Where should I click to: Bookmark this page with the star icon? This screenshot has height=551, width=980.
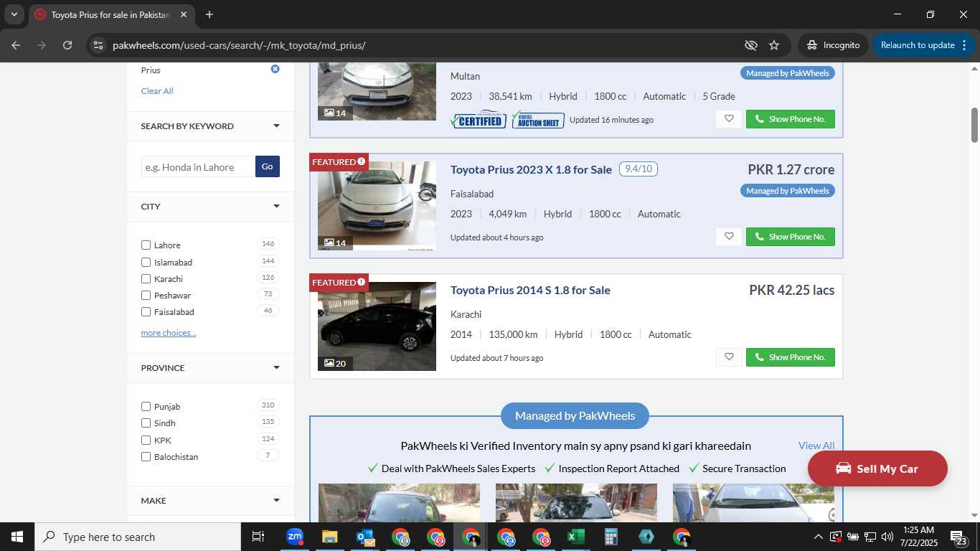click(x=774, y=44)
